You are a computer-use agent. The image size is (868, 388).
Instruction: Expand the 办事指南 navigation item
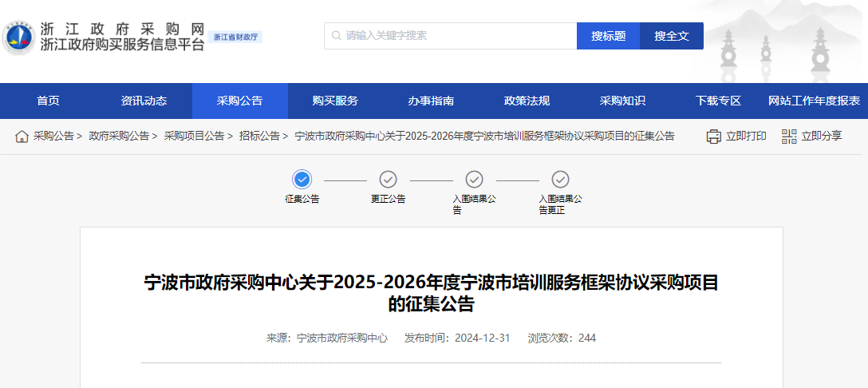tap(431, 101)
